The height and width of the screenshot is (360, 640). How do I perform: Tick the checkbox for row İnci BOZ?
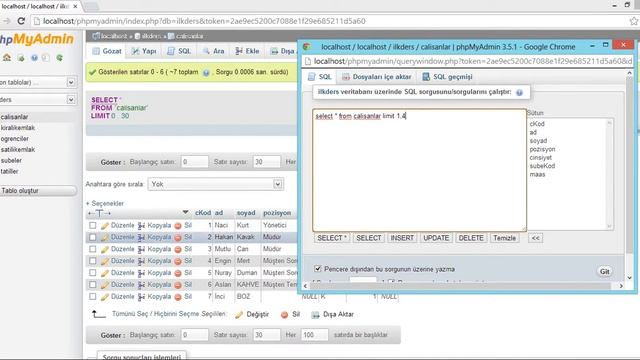pos(93,297)
